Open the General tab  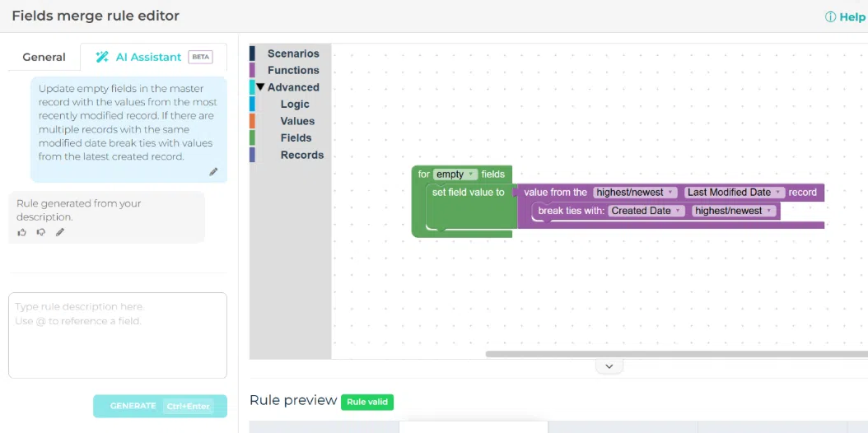(x=44, y=57)
